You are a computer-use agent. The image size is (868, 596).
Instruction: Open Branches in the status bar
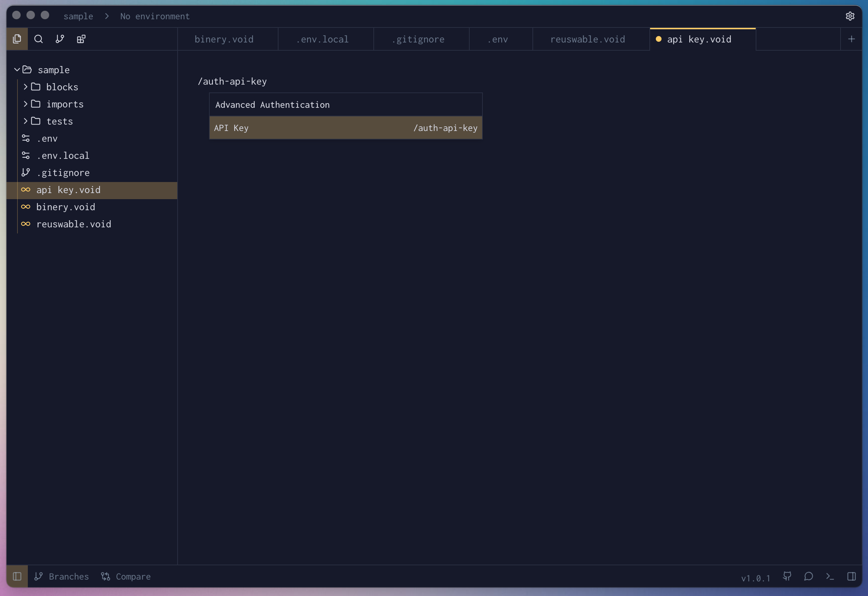(x=62, y=576)
